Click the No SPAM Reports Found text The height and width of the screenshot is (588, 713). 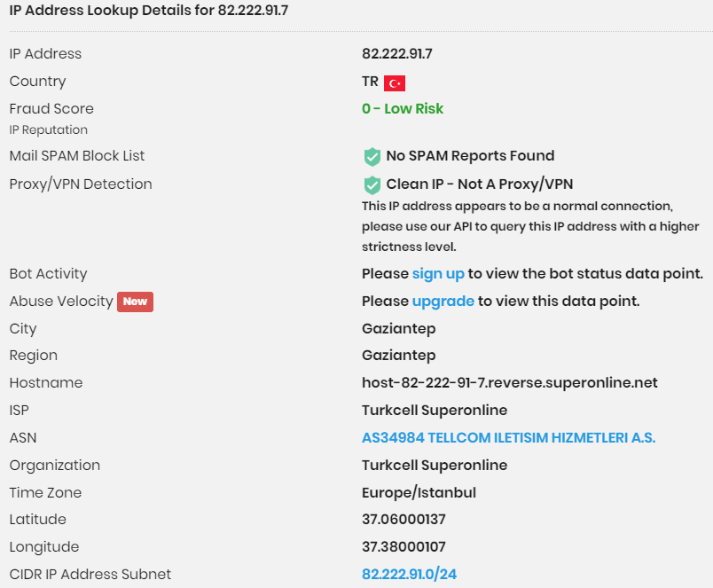click(x=470, y=155)
